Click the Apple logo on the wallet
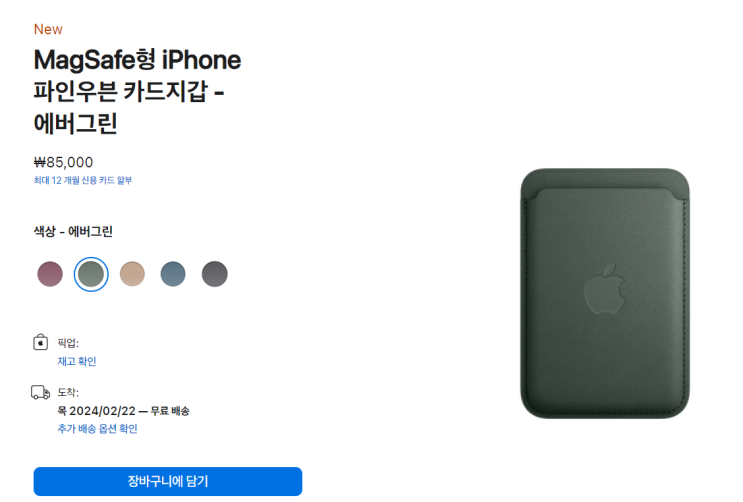The height and width of the screenshot is (502, 743). click(605, 289)
